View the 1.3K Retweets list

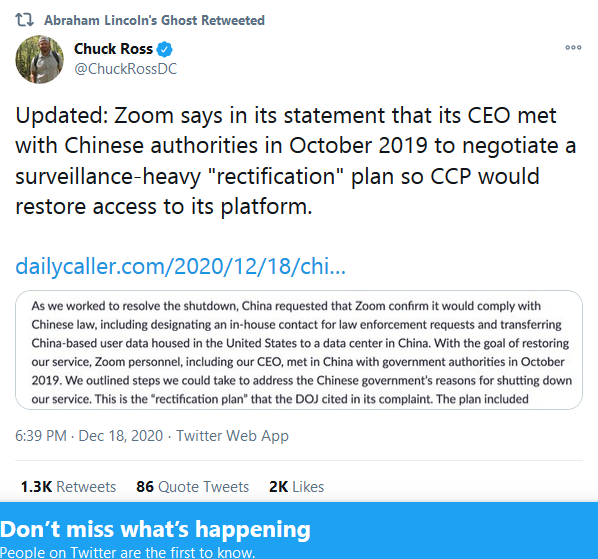[x=68, y=487]
